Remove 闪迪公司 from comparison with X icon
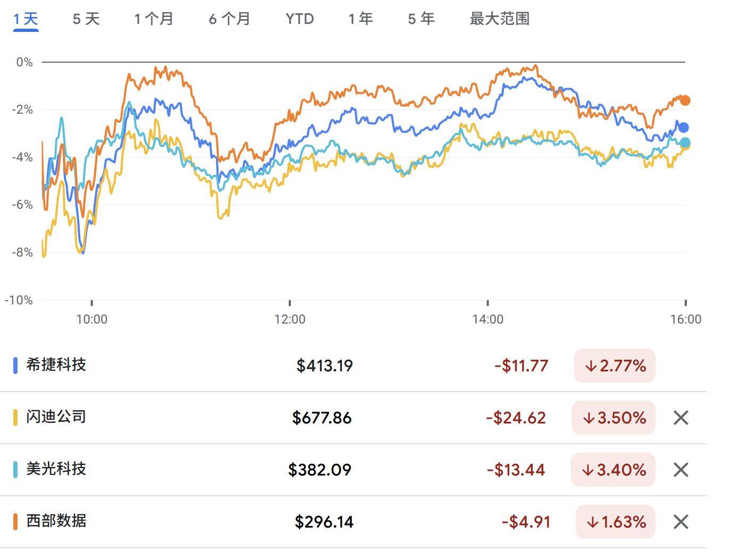 680,418
